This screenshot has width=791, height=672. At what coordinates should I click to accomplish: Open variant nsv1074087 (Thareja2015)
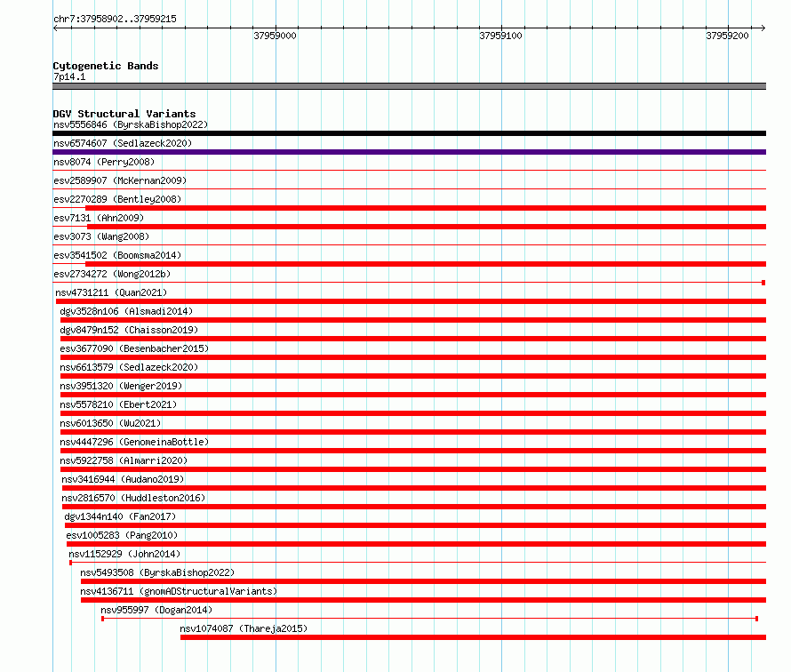(x=244, y=628)
